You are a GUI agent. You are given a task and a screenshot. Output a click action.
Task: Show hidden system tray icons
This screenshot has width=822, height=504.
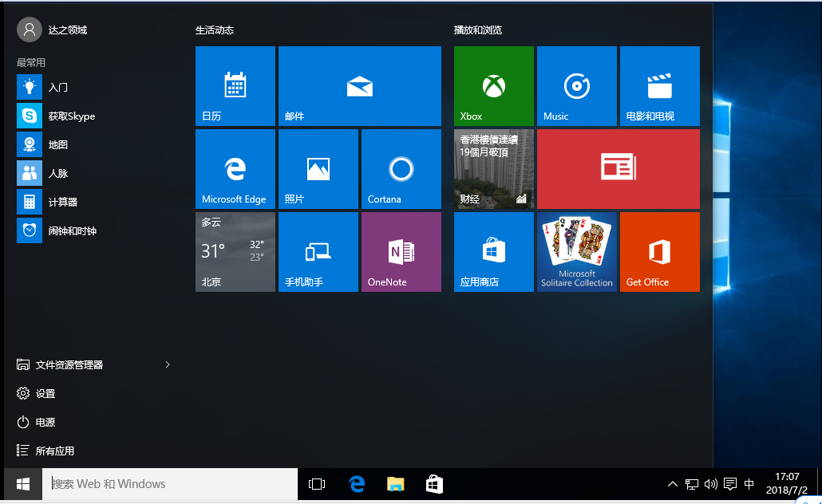(672, 484)
